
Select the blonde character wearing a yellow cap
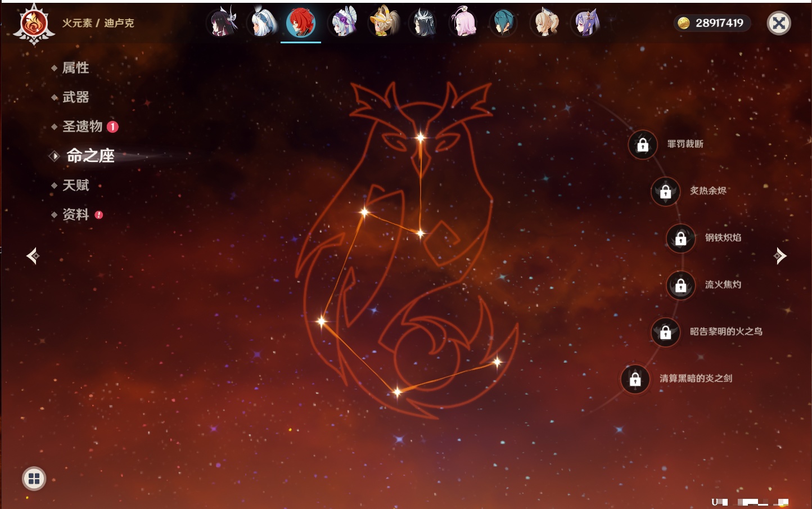pyautogui.click(x=384, y=22)
